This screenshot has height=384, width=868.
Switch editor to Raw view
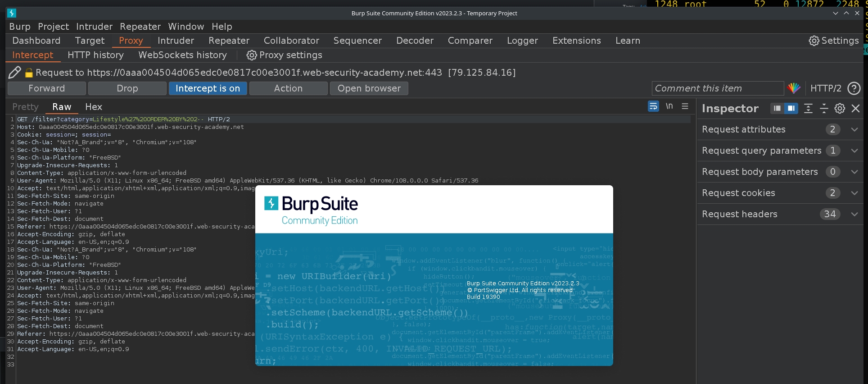click(62, 107)
